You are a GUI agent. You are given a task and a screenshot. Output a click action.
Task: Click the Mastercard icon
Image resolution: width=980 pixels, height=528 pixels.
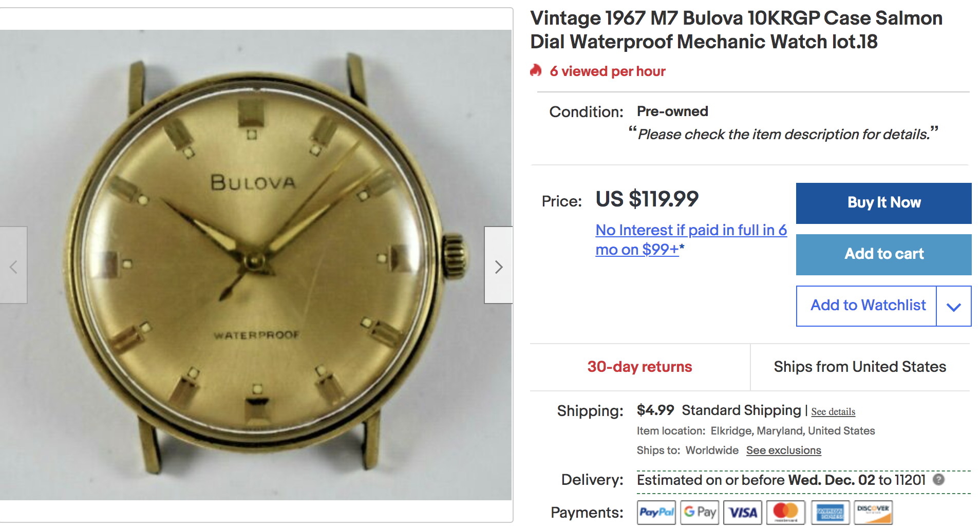[x=786, y=512]
